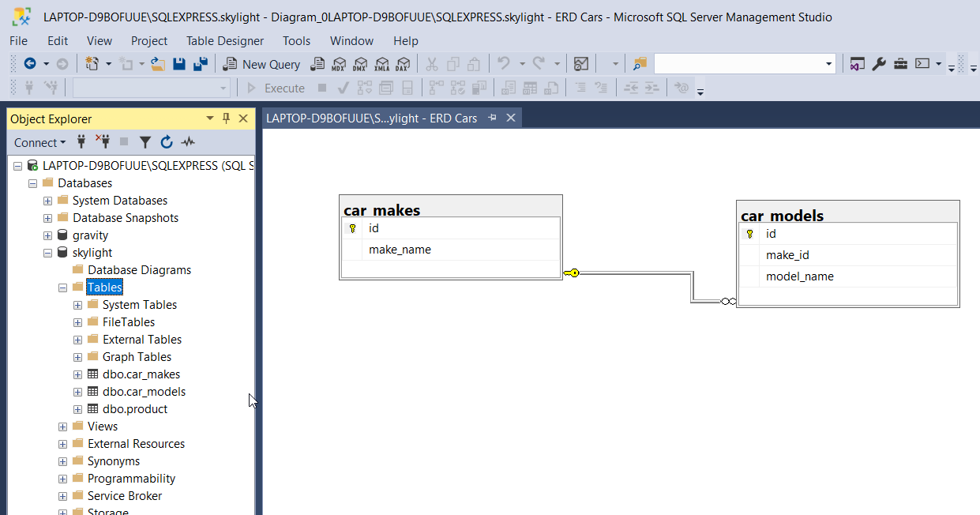Select the dbo.product table in the tree
This screenshot has width=980, height=515.
134,409
